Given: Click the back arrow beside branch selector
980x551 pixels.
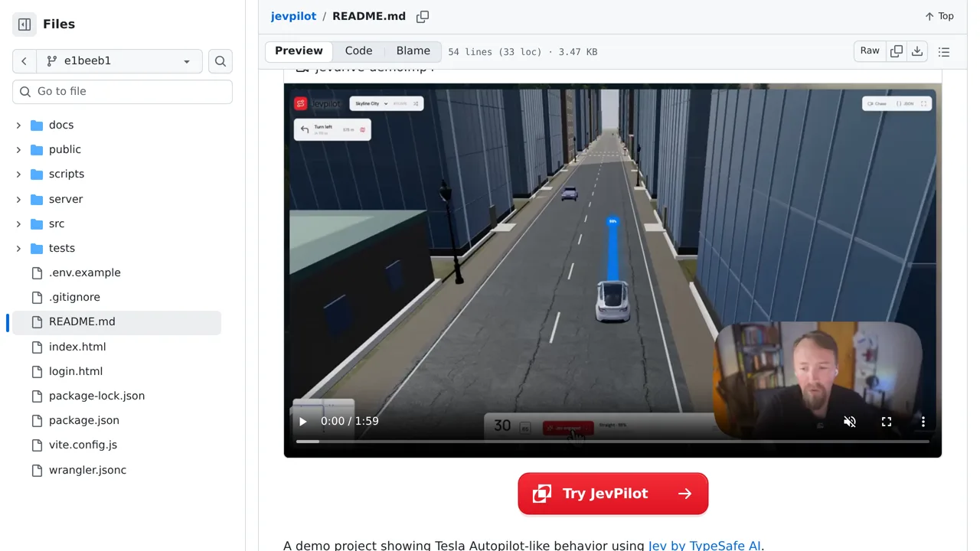Looking at the screenshot, I should click(x=24, y=61).
